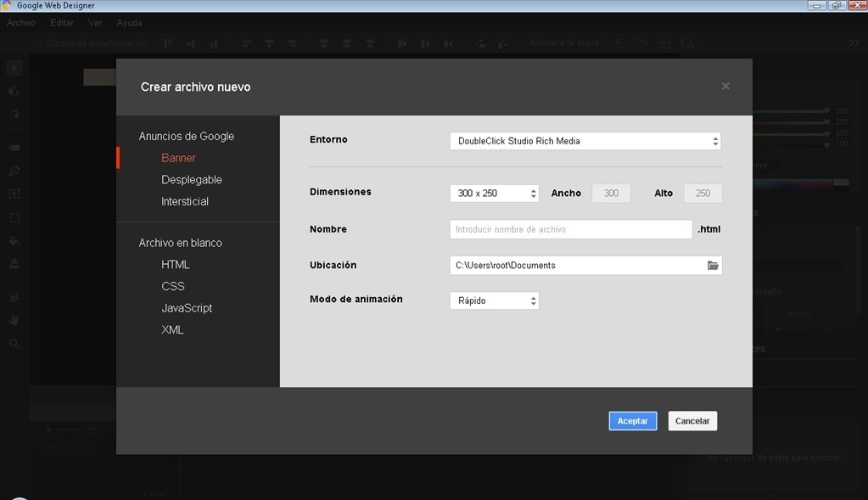
Task: Confirm with the Aceptar button
Action: (x=633, y=421)
